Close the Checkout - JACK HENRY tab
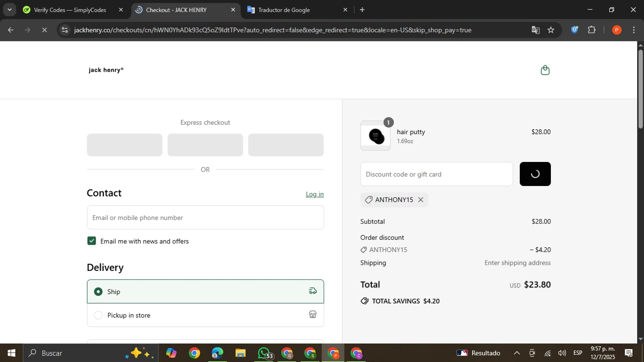The width and height of the screenshot is (644, 362). coord(233,9)
